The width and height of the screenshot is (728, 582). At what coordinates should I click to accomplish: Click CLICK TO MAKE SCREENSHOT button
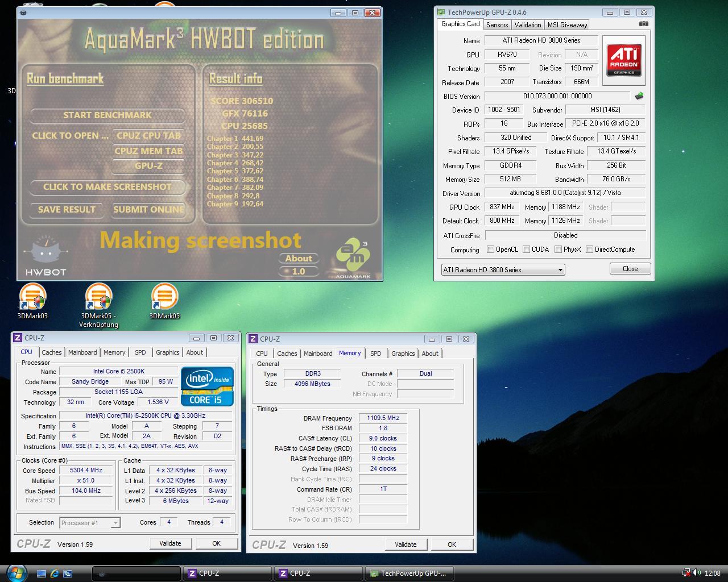107,187
